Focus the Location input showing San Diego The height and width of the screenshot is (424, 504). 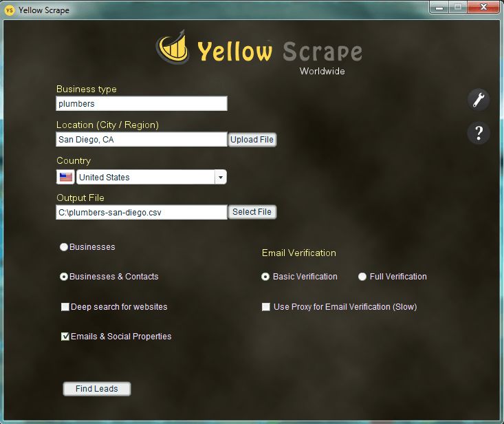coord(142,139)
